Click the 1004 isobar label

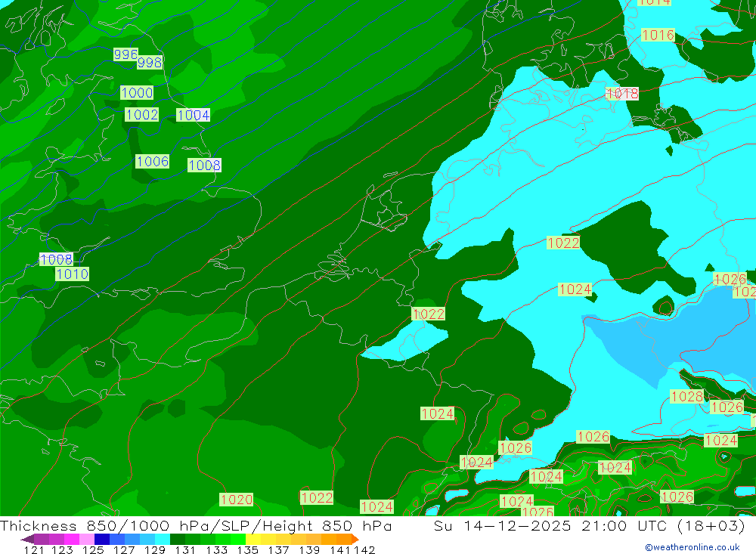(194, 115)
